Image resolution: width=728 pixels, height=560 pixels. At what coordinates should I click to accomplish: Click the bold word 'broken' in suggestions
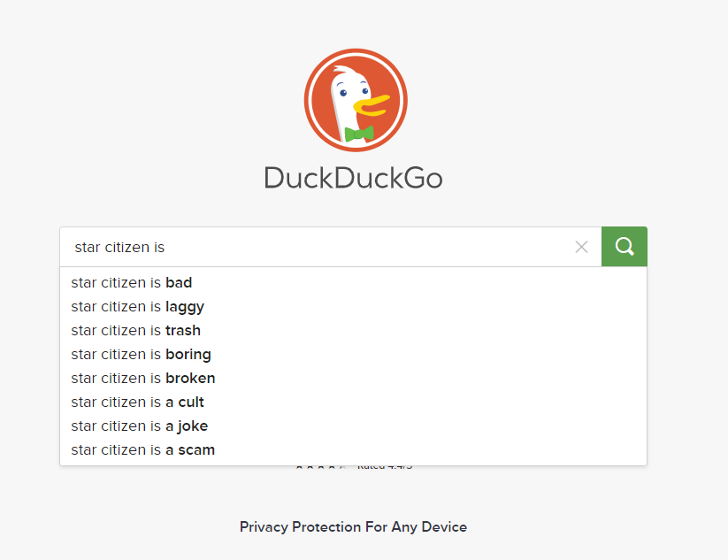(x=190, y=378)
